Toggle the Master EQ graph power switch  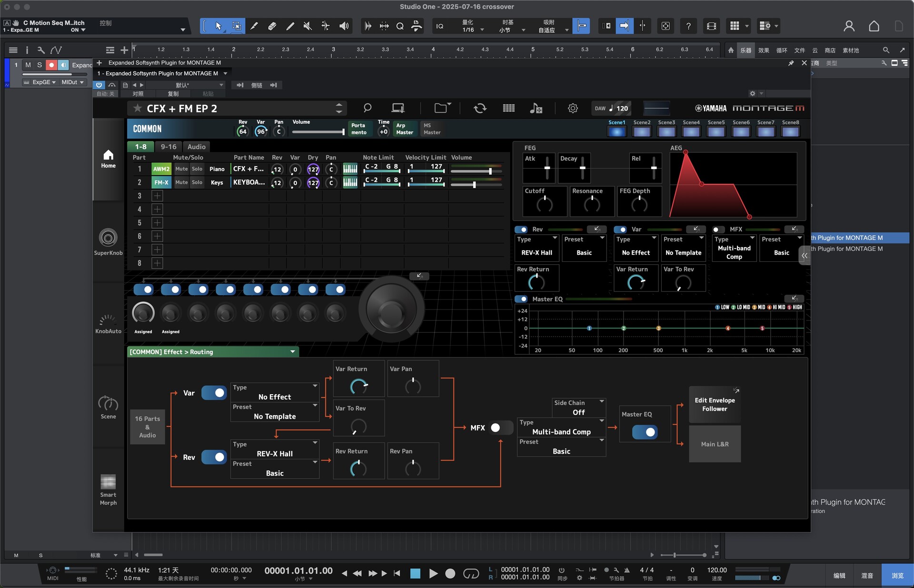tap(521, 299)
